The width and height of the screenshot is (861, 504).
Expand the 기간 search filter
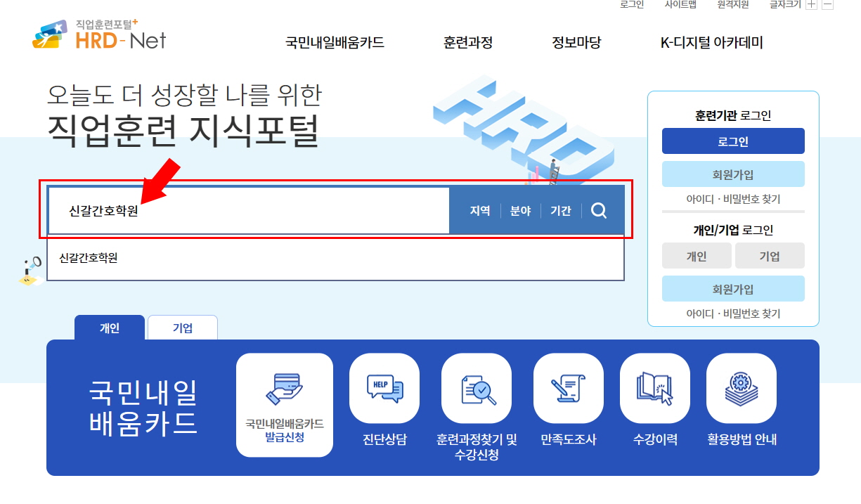click(x=561, y=211)
